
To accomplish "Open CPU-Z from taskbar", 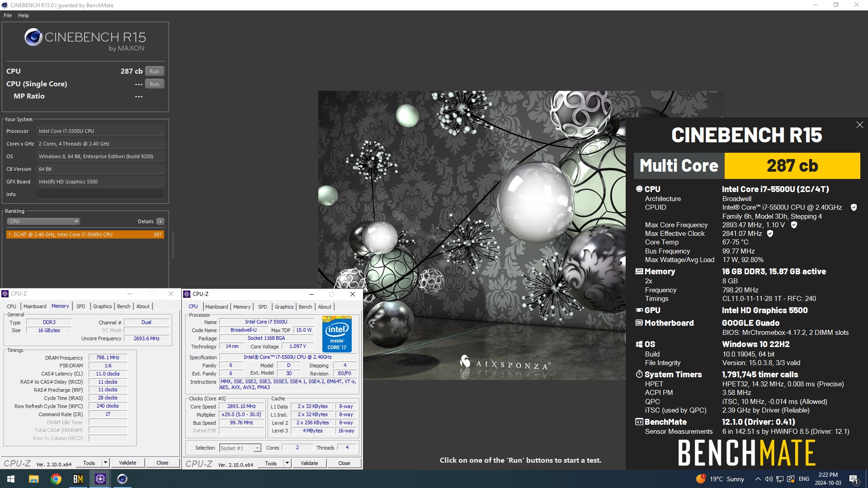I will tap(100, 479).
